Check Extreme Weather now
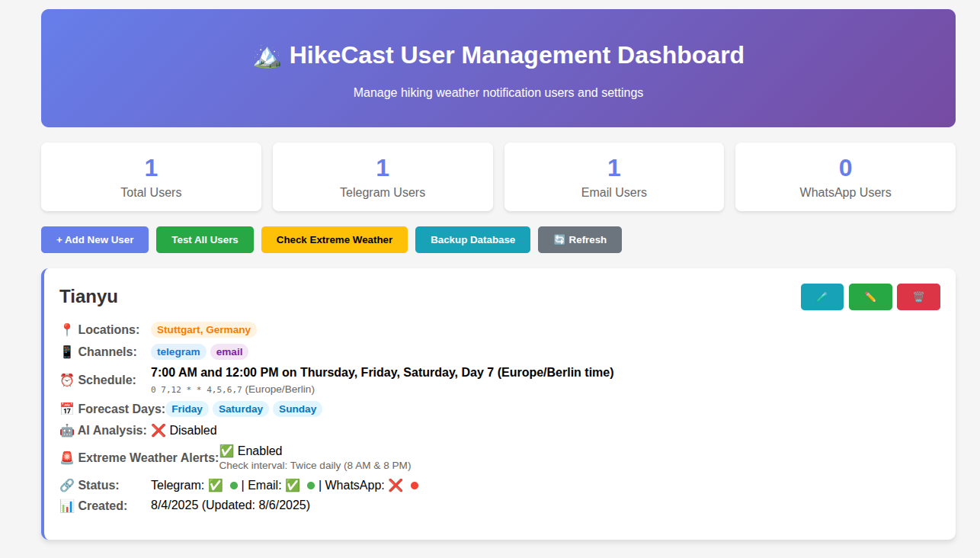Image resolution: width=980 pixels, height=558 pixels. pyautogui.click(x=335, y=239)
